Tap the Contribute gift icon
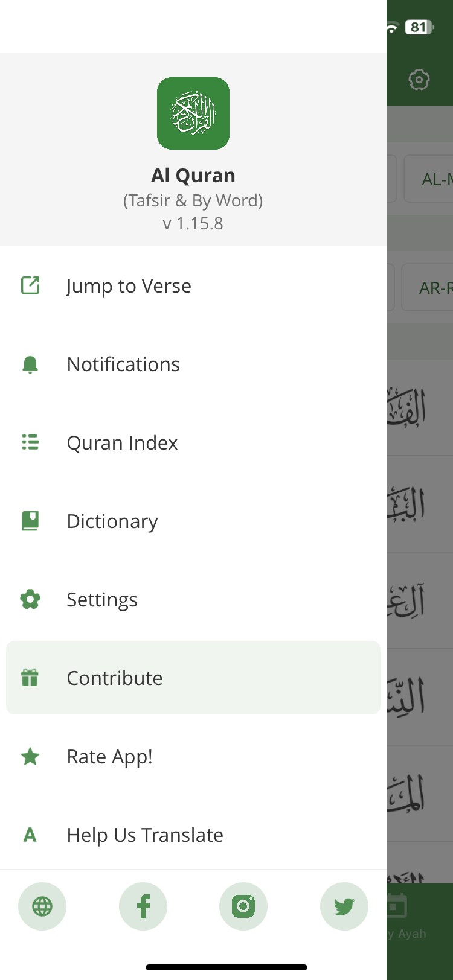This screenshot has height=980, width=453. click(x=30, y=678)
